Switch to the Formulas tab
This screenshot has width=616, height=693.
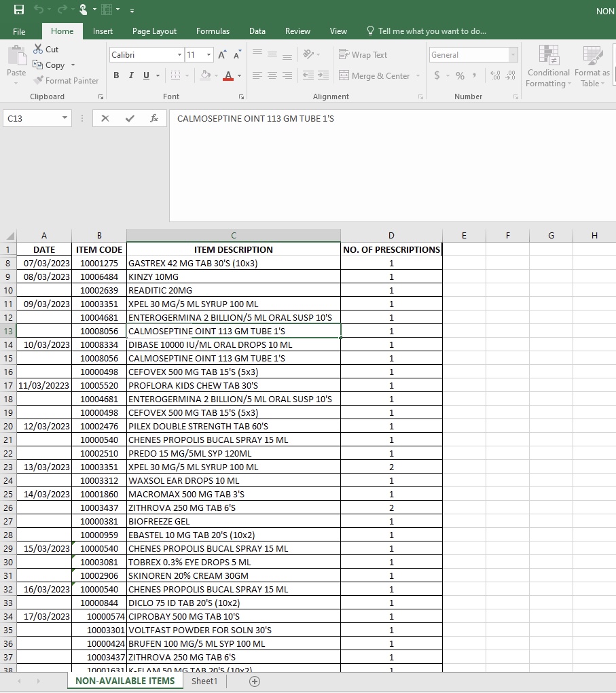tap(213, 31)
